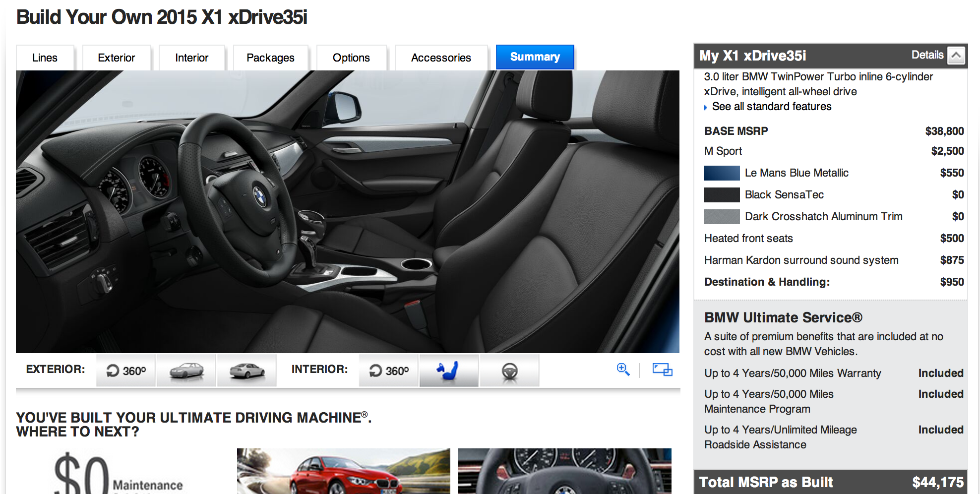Select the blue seat interior view
This screenshot has width=980, height=494.
(449, 370)
